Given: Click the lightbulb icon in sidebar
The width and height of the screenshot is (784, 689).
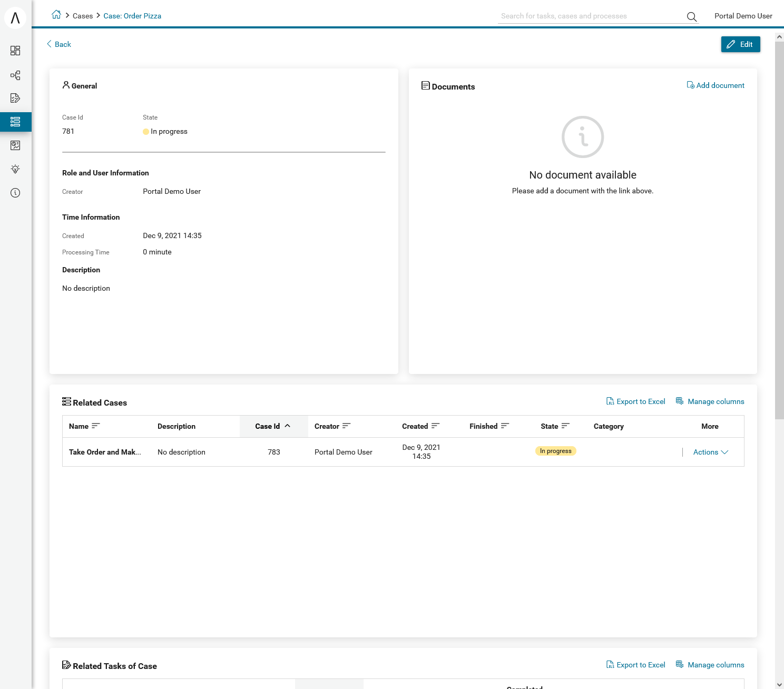Looking at the screenshot, I should (x=15, y=169).
